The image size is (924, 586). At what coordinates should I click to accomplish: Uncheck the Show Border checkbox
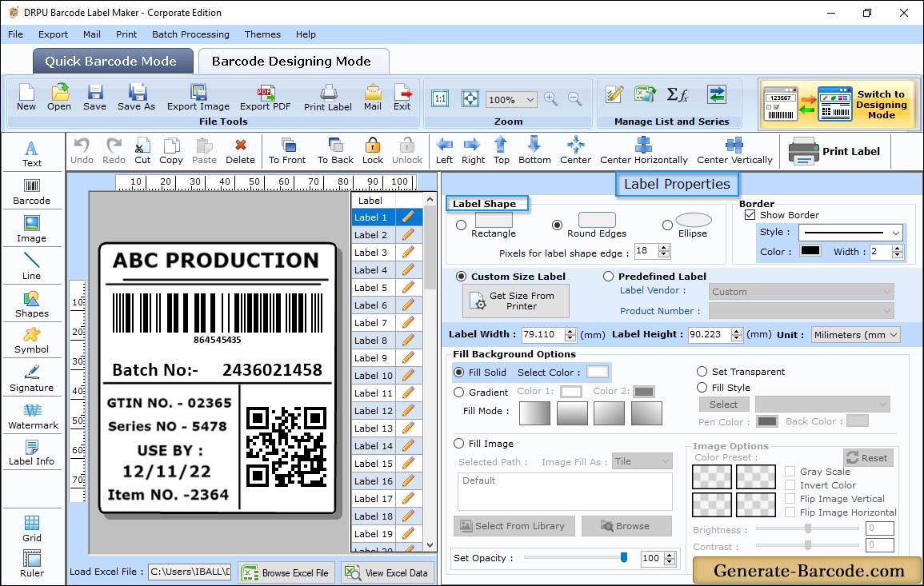click(x=750, y=215)
